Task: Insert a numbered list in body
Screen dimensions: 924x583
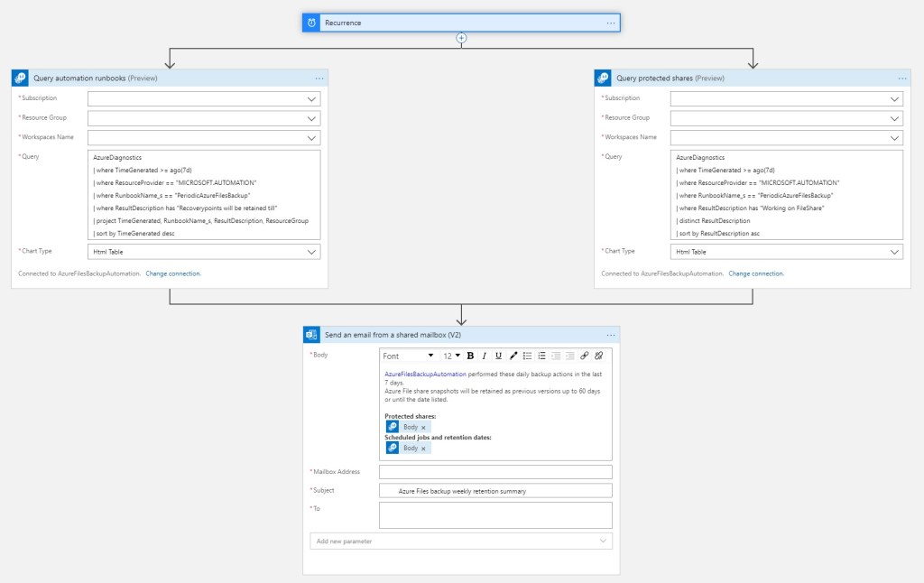Action: 541,356
